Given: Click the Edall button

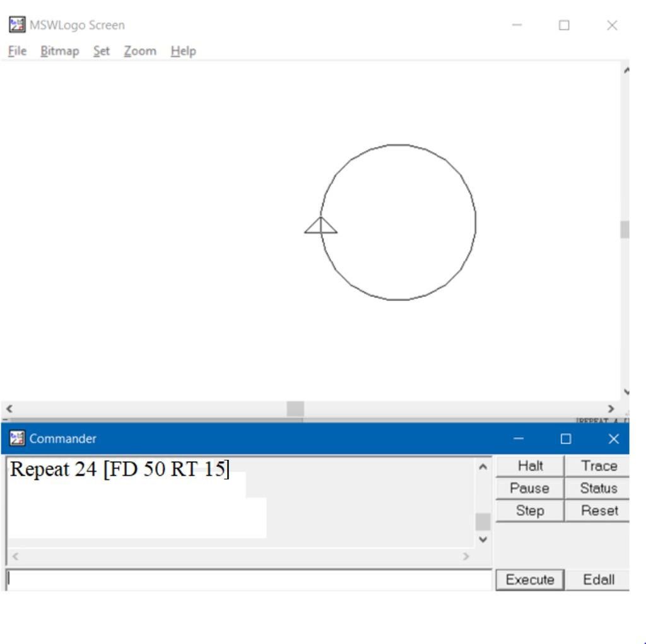Looking at the screenshot, I should [x=598, y=580].
